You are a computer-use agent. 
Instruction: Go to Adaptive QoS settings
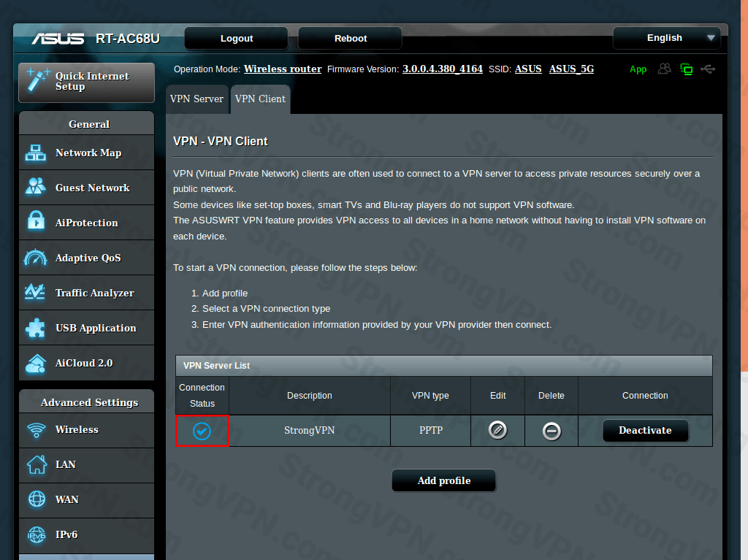[86, 258]
